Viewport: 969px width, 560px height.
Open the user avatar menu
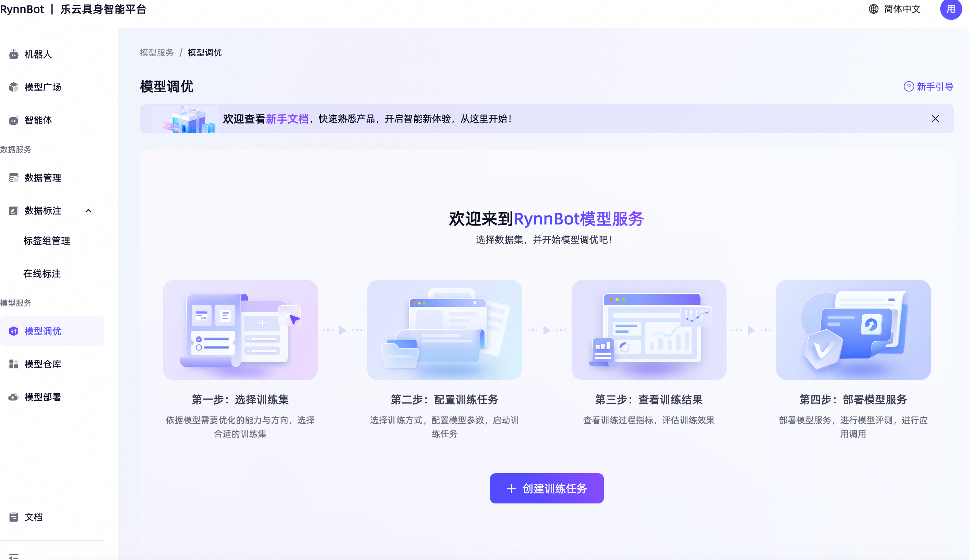(951, 9)
